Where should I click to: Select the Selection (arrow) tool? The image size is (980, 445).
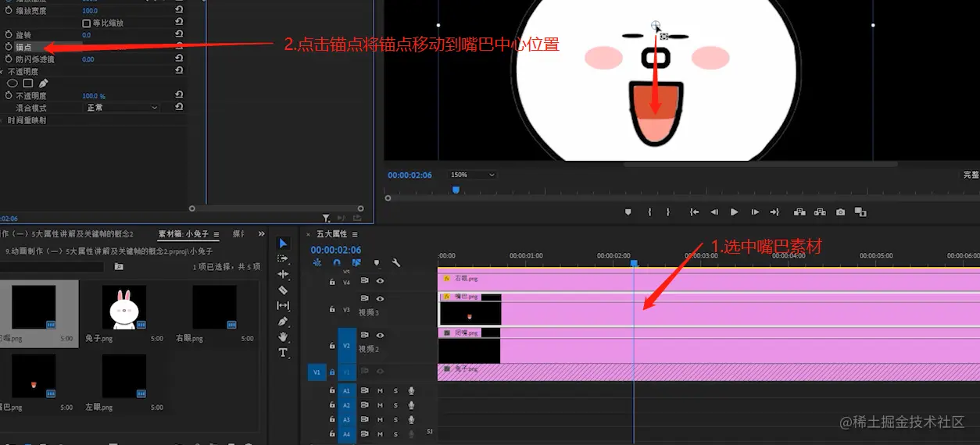pyautogui.click(x=283, y=244)
